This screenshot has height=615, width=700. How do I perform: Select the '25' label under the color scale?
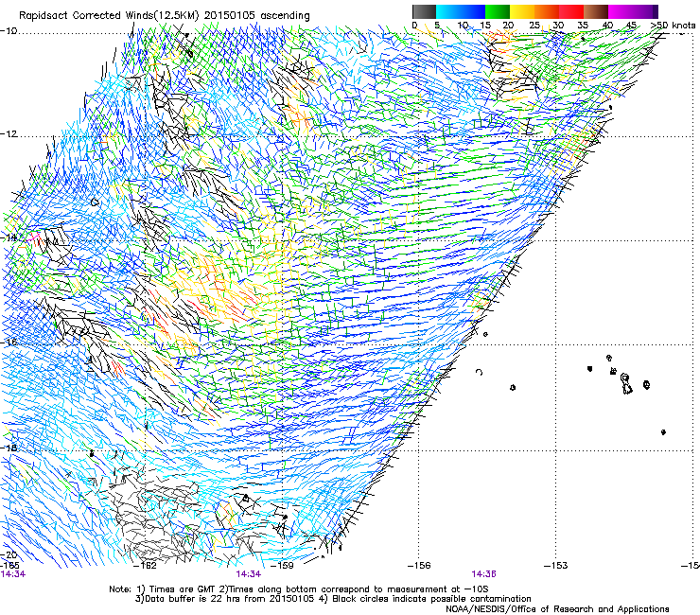click(534, 26)
